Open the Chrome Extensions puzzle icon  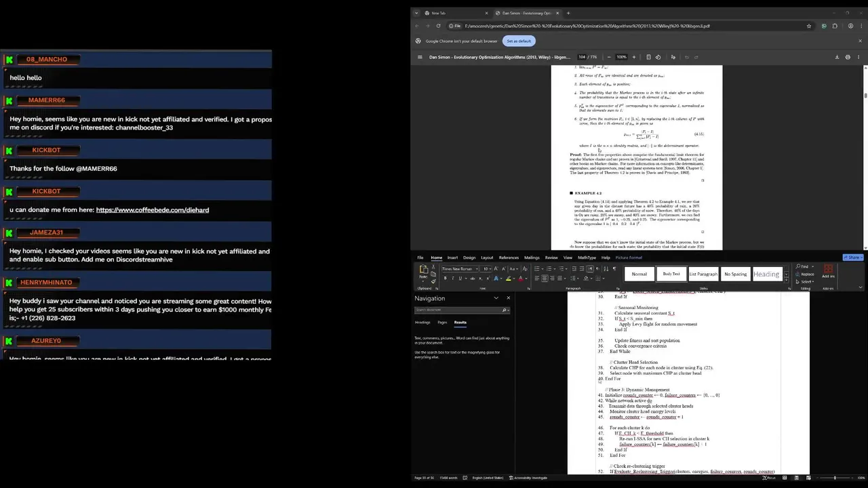(833, 26)
